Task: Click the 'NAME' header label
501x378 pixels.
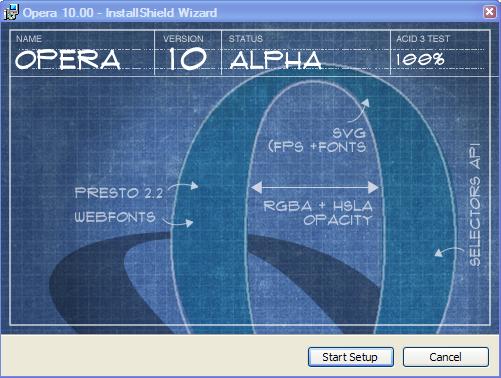Action: pos(29,39)
